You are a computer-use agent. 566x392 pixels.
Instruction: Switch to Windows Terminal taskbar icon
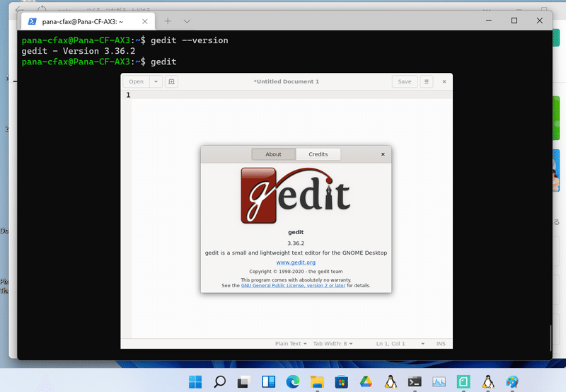click(415, 381)
